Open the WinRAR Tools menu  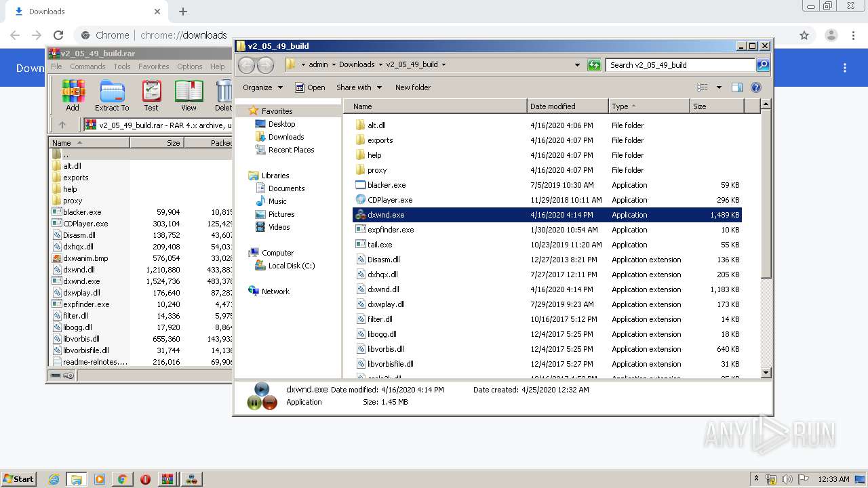(x=122, y=66)
